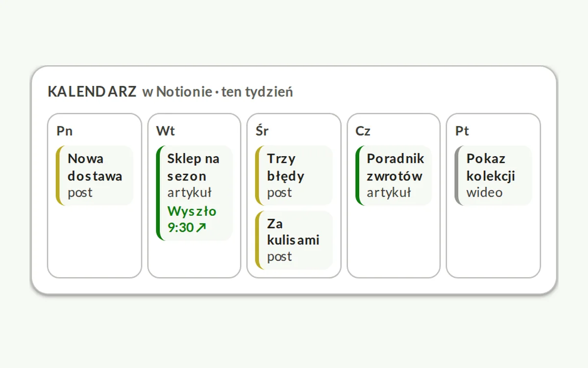The image size is (588, 368).
Task: Click the Wyszło 9:30 published link
Action: click(192, 219)
